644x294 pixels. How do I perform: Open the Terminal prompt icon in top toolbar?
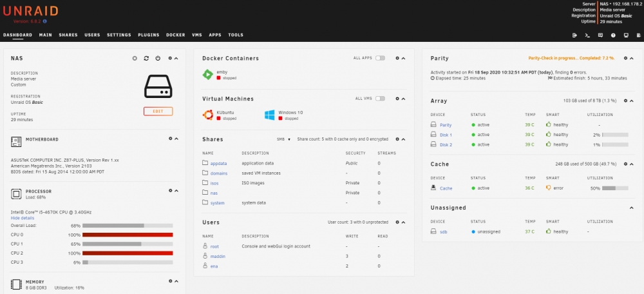coord(588,35)
